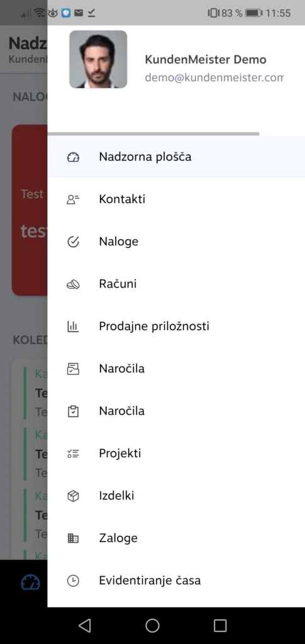Open the Zaloge building icon
The image size is (305, 644).
point(73,538)
